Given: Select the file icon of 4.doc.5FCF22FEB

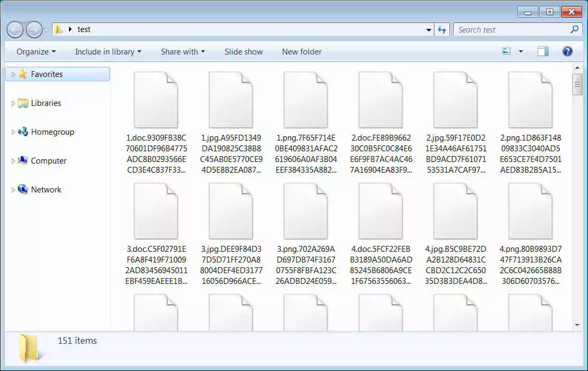Looking at the screenshot, I should click(380, 211).
